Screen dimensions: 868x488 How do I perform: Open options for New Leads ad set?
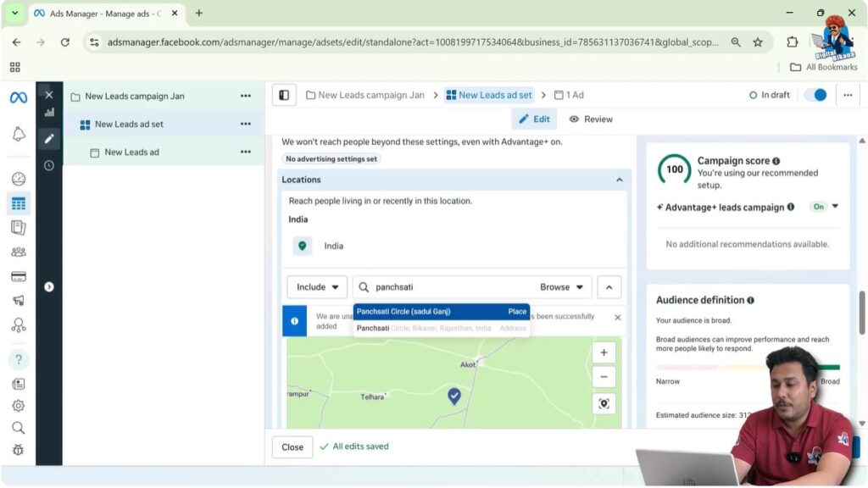(245, 124)
